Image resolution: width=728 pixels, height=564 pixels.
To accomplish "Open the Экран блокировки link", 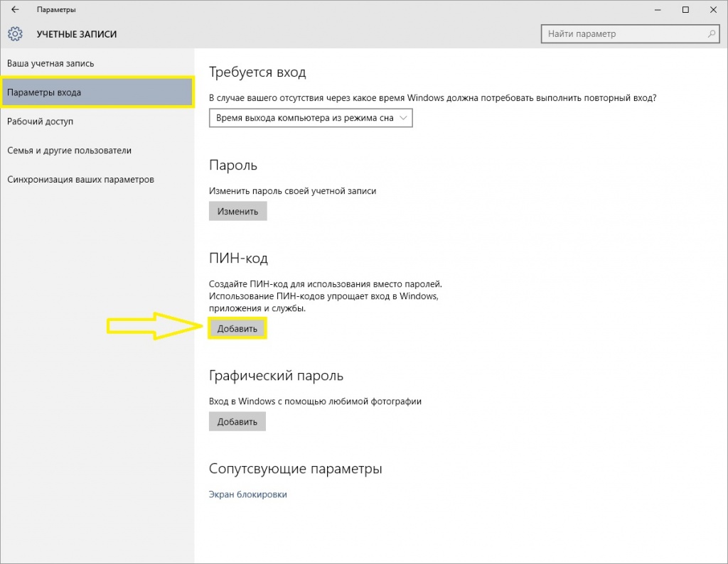I will click(x=247, y=494).
